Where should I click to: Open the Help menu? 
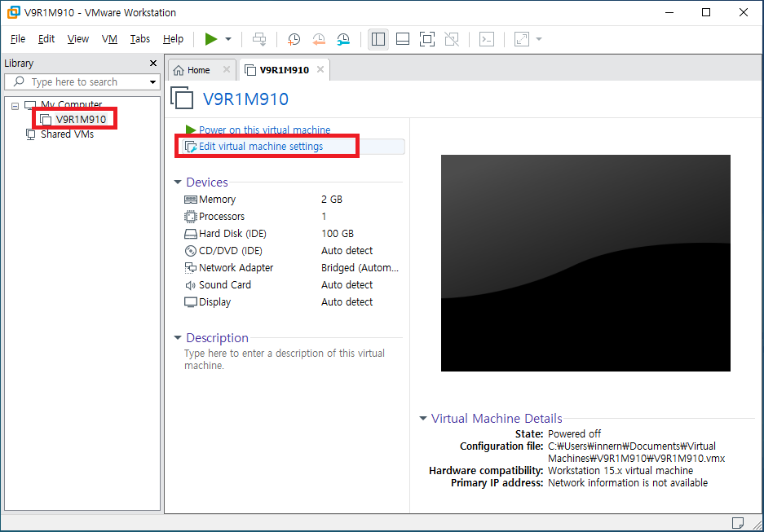tap(173, 39)
